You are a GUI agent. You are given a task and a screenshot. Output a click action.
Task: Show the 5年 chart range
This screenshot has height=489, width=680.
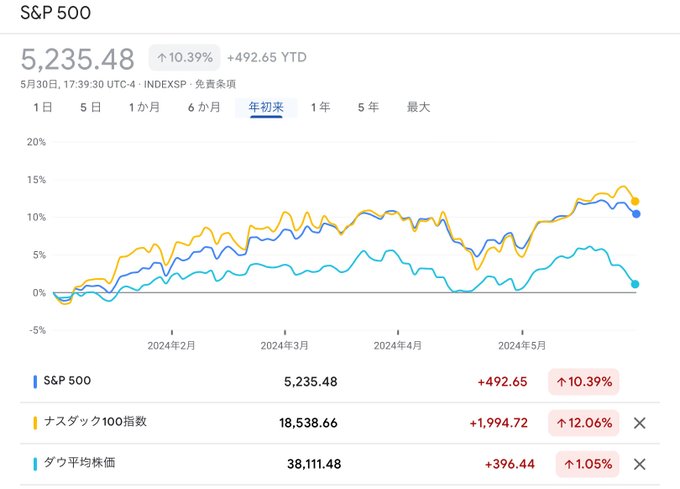click(368, 107)
